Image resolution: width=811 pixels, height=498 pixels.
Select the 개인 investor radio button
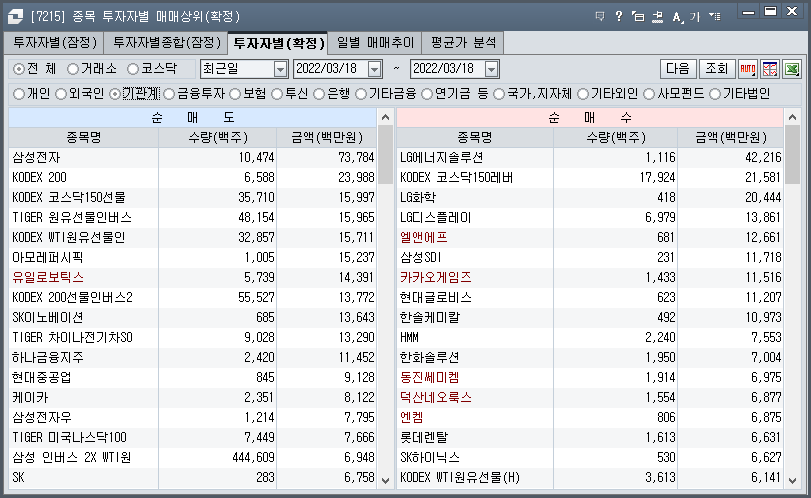click(19, 94)
